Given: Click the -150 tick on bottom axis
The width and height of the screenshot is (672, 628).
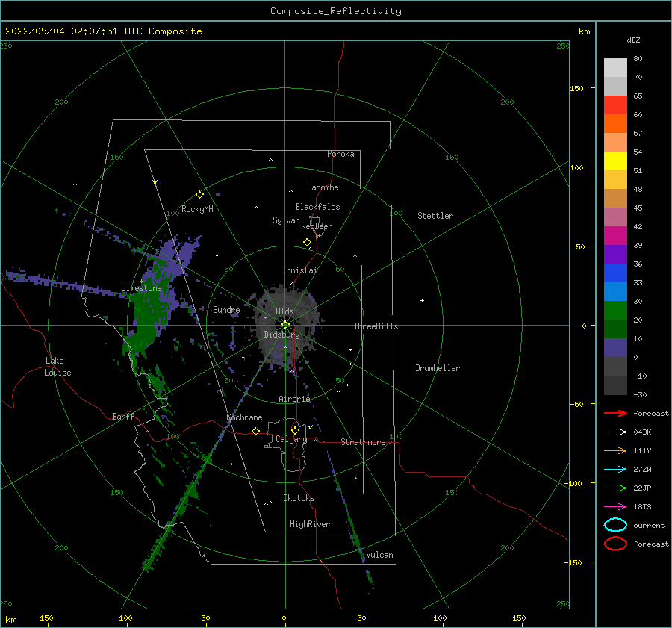Looking at the screenshot, I should 44,618.
